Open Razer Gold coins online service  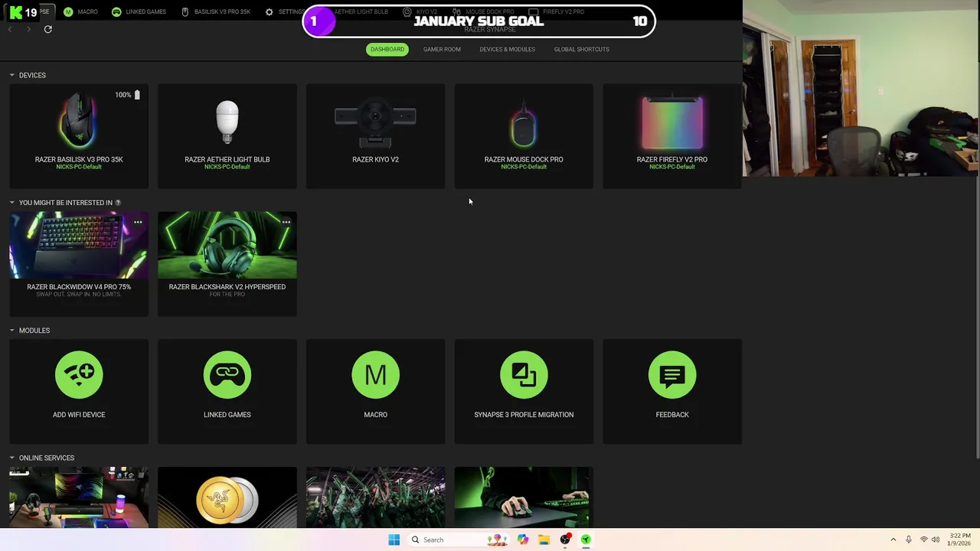[227, 497]
